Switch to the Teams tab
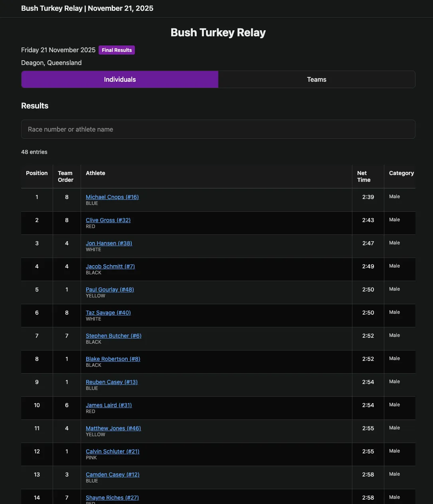 [316, 79]
